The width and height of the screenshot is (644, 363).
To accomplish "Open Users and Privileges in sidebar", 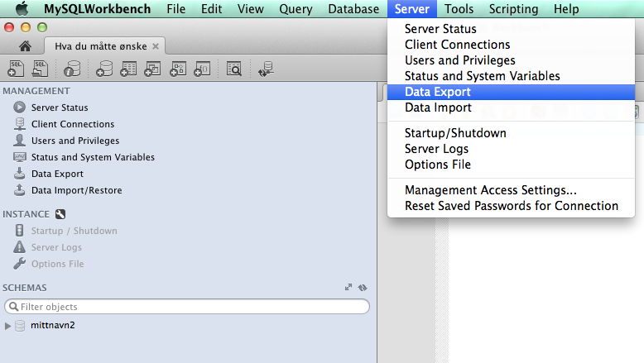I will click(75, 141).
